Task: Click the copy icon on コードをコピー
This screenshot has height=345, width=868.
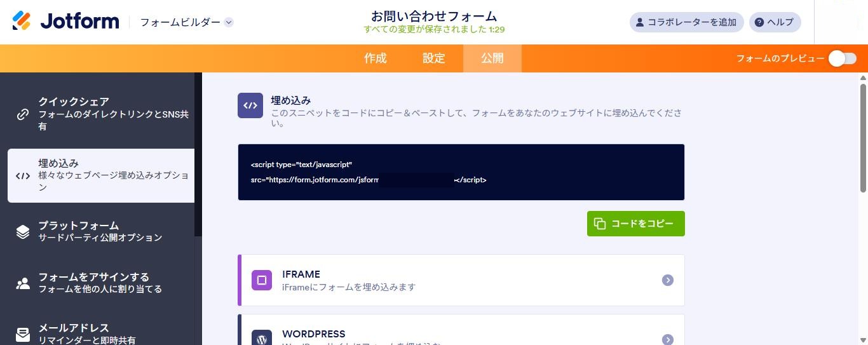Action: click(600, 224)
